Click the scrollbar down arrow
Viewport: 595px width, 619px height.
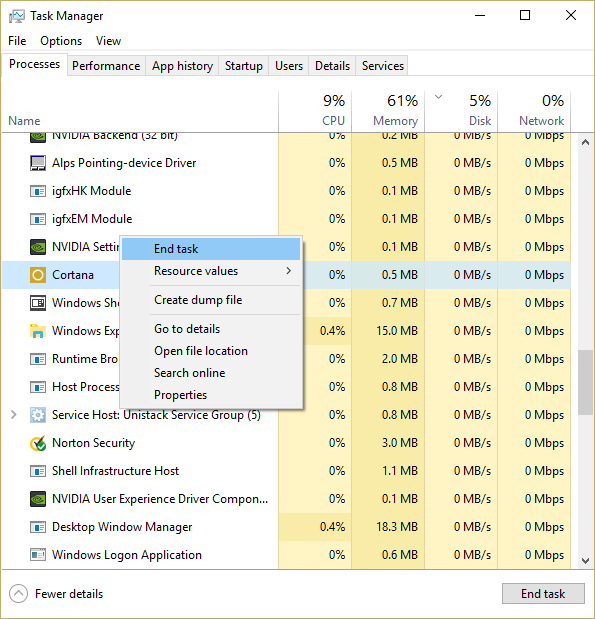pyautogui.click(x=586, y=561)
